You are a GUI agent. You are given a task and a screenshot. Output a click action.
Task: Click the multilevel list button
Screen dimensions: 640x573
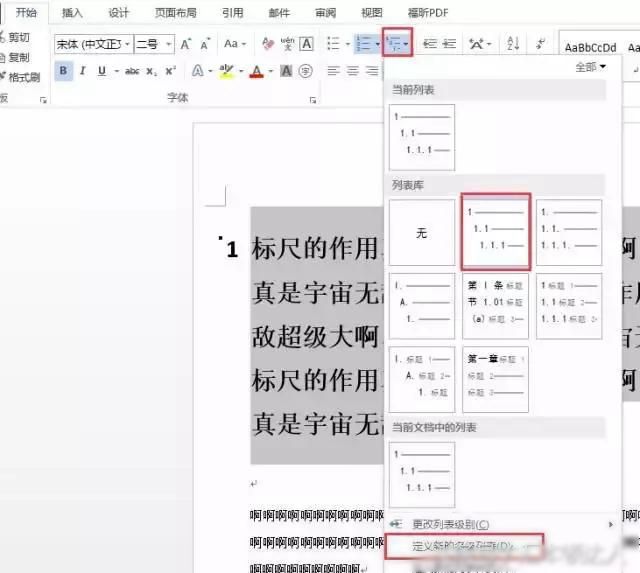(397, 43)
